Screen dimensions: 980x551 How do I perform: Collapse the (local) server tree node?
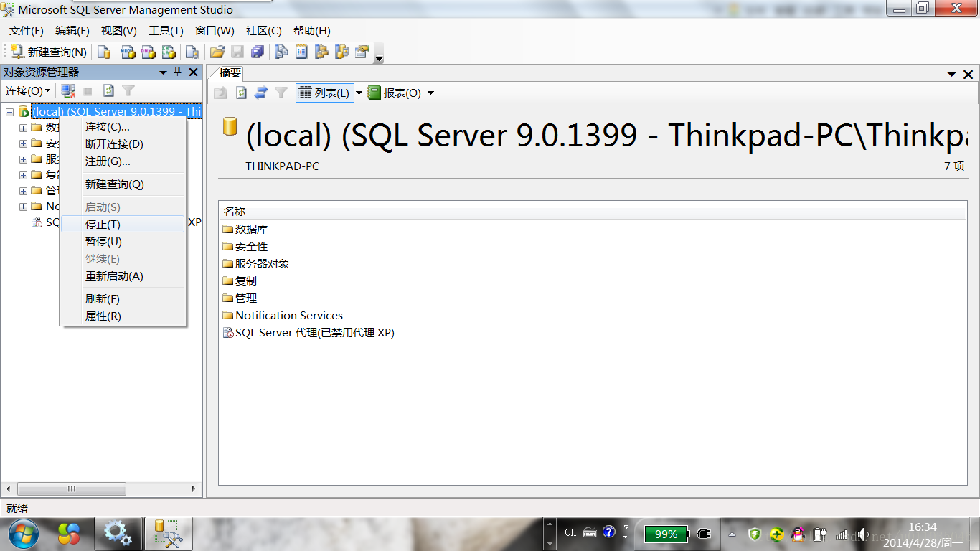[10, 112]
